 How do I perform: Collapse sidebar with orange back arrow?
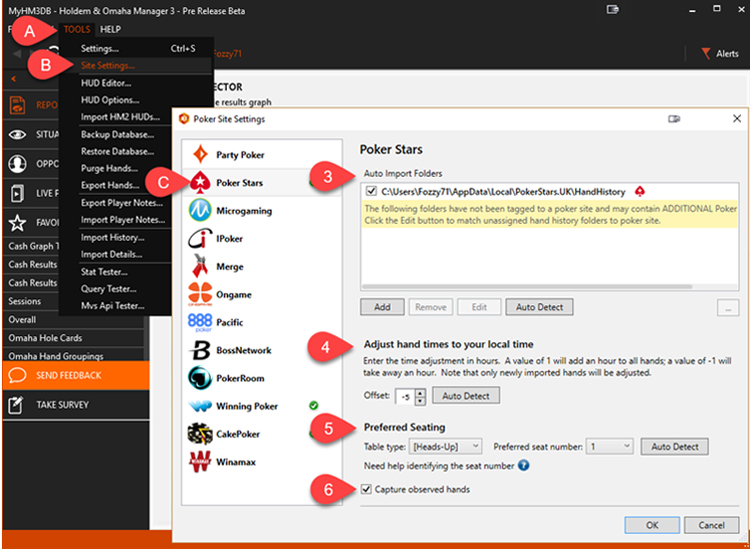point(13,79)
